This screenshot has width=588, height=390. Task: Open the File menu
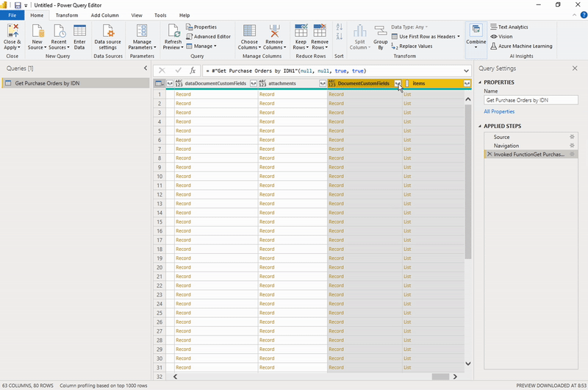(x=12, y=15)
